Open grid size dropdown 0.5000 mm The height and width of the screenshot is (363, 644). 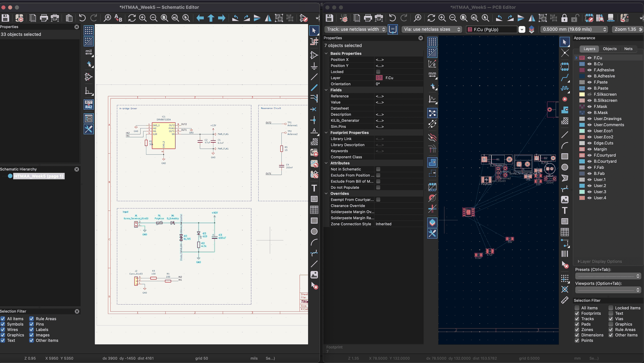point(574,29)
